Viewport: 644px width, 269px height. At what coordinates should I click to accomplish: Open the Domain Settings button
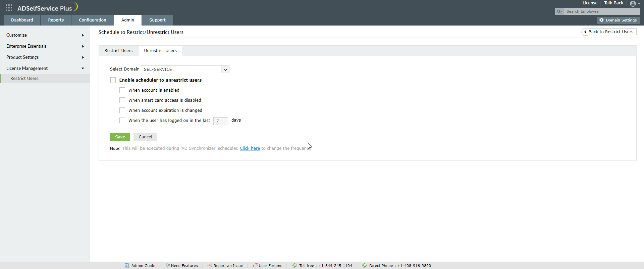(x=619, y=20)
